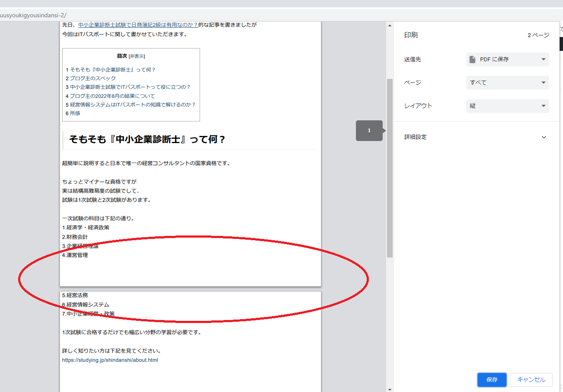Expand the 詳細設定 section chevron
This screenshot has height=392, width=563.
pos(544,137)
